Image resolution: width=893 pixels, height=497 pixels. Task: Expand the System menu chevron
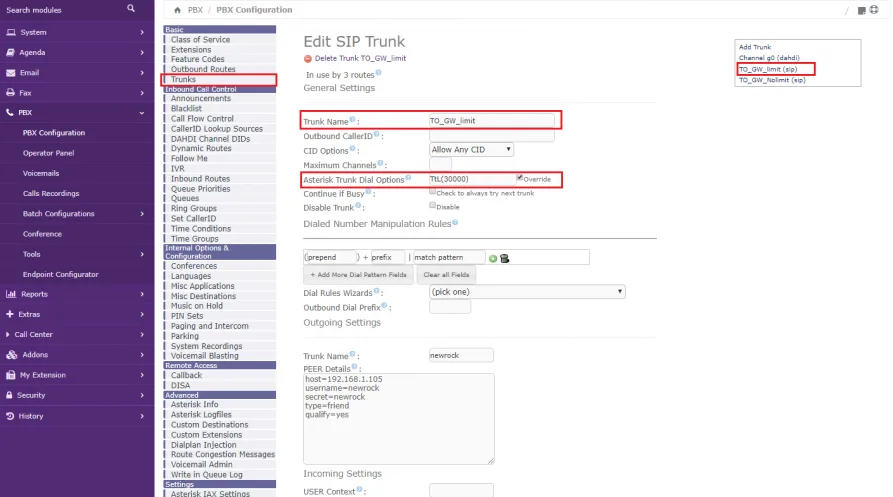142,32
